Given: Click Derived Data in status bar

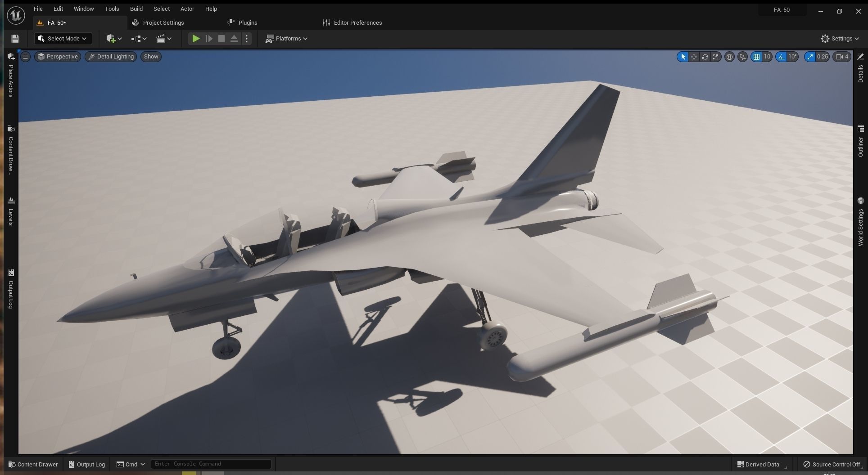Looking at the screenshot, I should pyautogui.click(x=758, y=464).
